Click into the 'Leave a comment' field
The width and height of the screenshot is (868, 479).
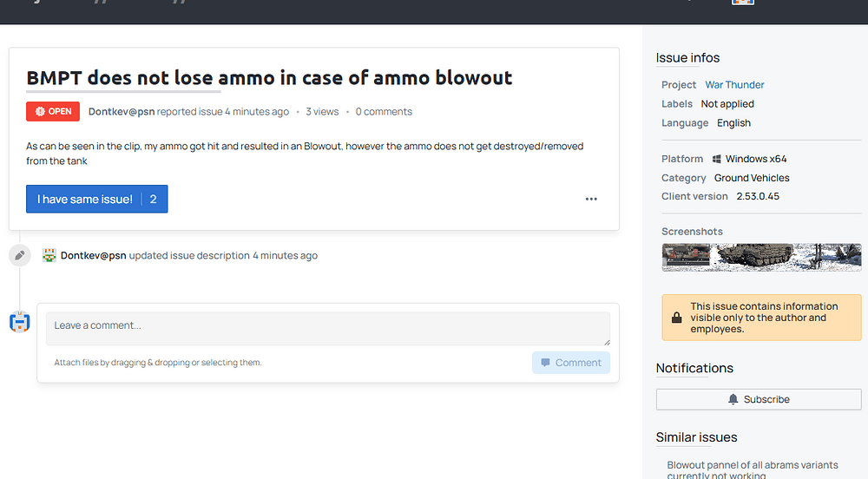click(x=327, y=329)
